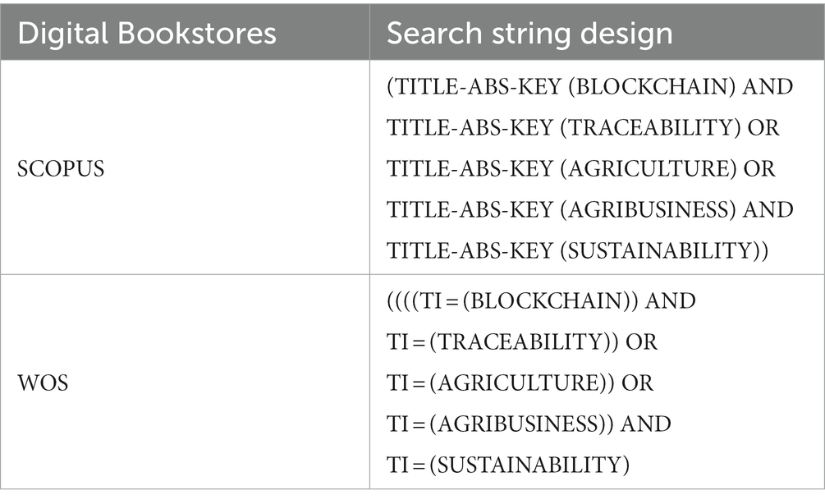This screenshot has width=825, height=504.
Task: Click TITLE-ABS-KEY (BLOCKCHAIN) AND line
Action: click(589, 87)
